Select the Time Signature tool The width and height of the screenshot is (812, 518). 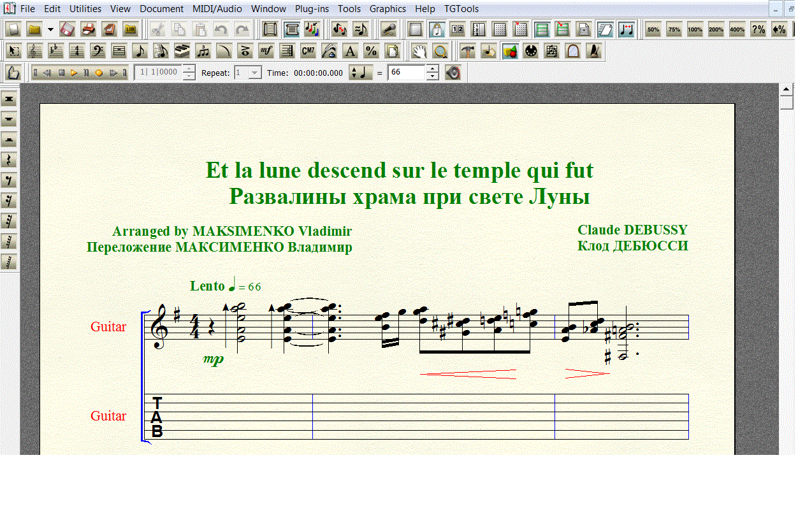[x=76, y=52]
